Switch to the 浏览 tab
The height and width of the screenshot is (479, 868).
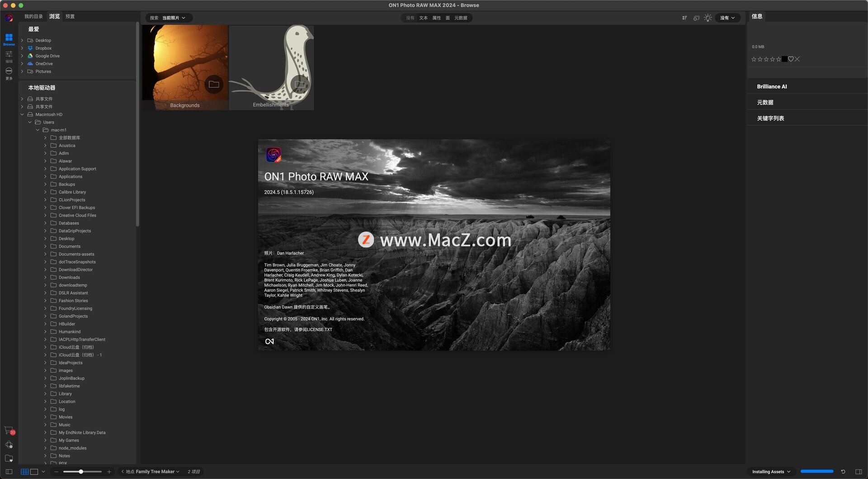[x=55, y=16]
